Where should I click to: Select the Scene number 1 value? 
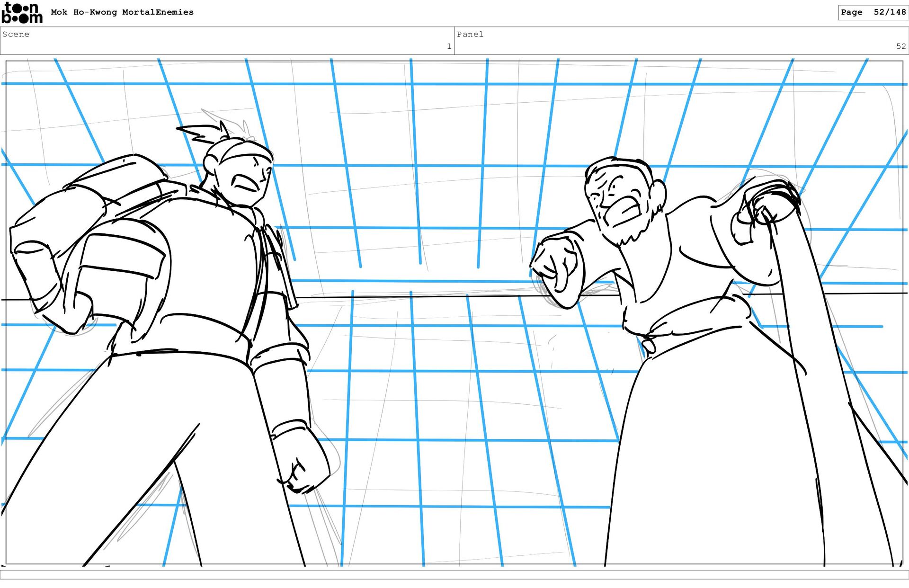click(448, 46)
